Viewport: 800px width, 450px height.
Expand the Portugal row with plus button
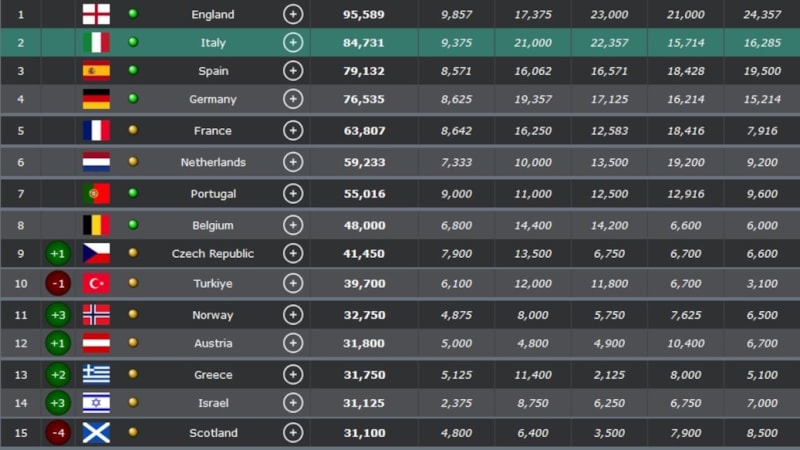click(292, 193)
